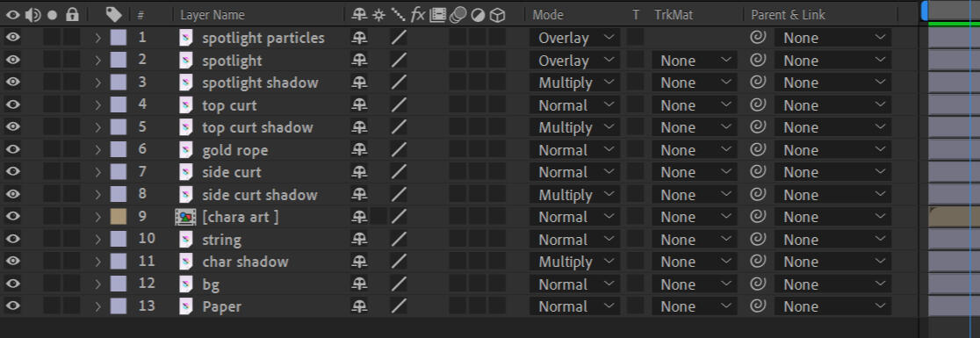Click the Lock column padlock icon in header
The image size is (980, 338).
pos(73,14)
